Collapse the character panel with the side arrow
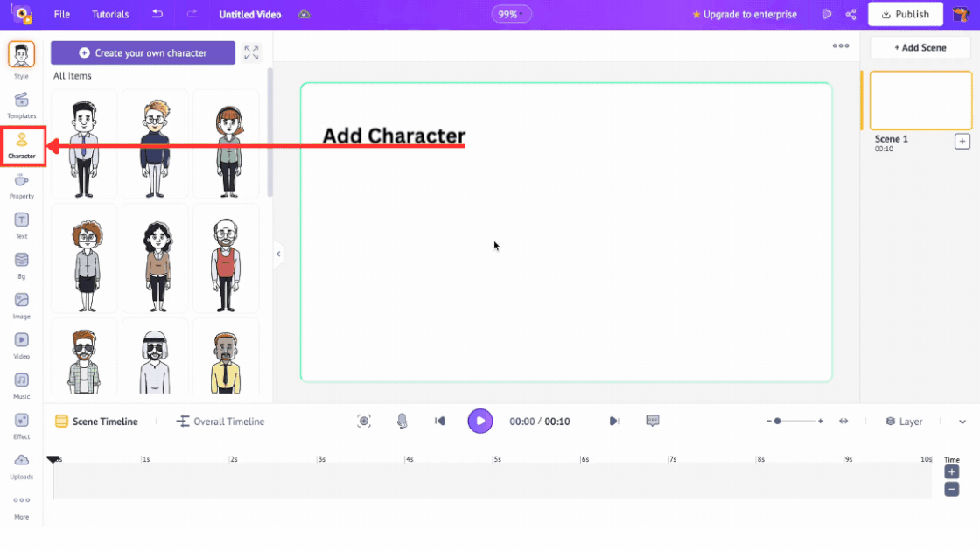Image resolution: width=980 pixels, height=551 pixels. pos(278,254)
